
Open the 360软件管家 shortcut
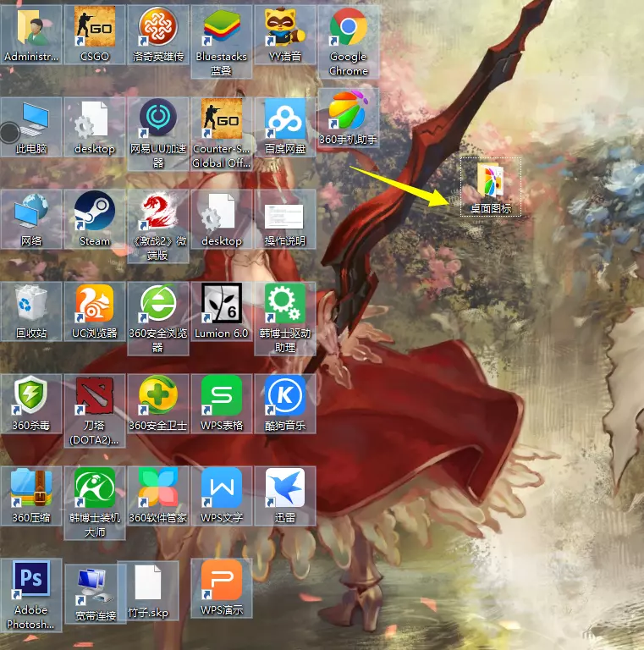coord(158,496)
